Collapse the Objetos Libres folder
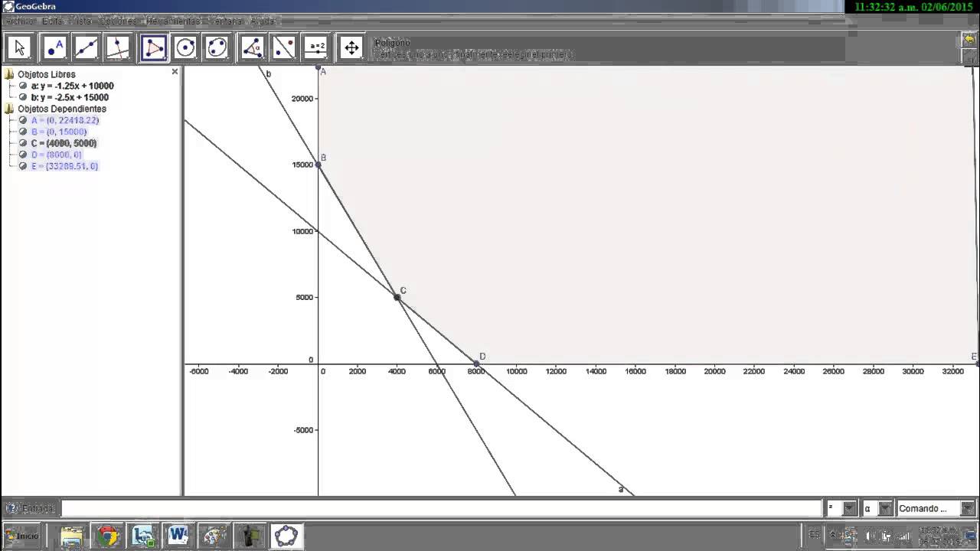Screen dimensions: 980x551 click(x=9, y=74)
